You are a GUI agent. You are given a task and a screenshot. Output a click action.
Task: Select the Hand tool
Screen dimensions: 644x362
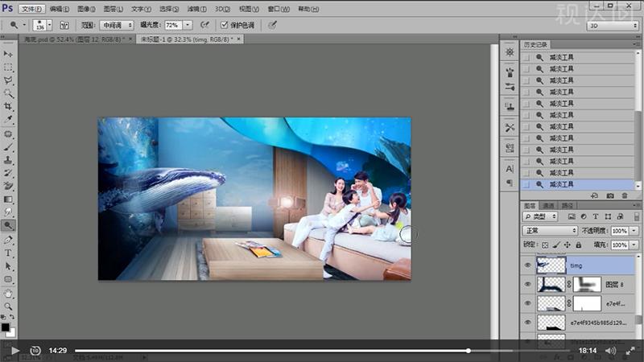pyautogui.click(x=8, y=293)
